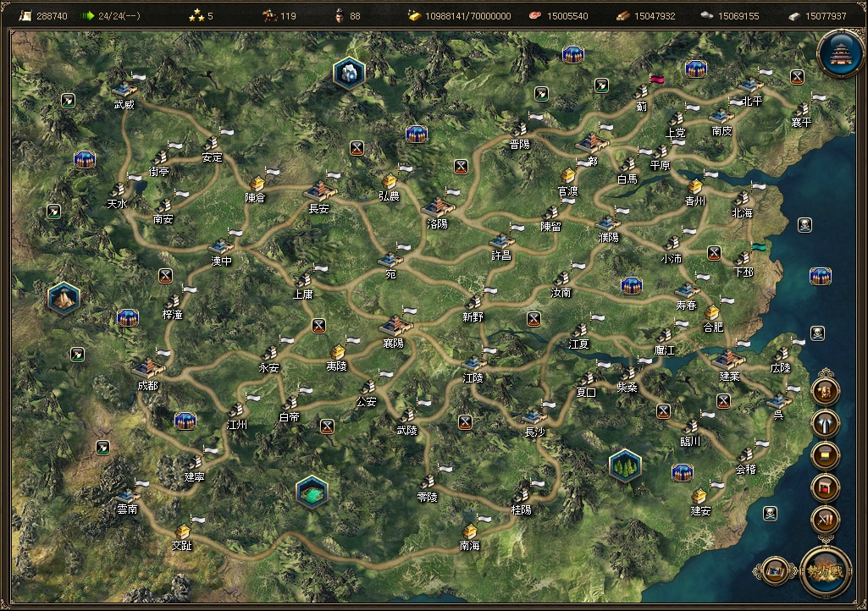
Task: Click the green flag above 下邳
Action: click(x=758, y=247)
